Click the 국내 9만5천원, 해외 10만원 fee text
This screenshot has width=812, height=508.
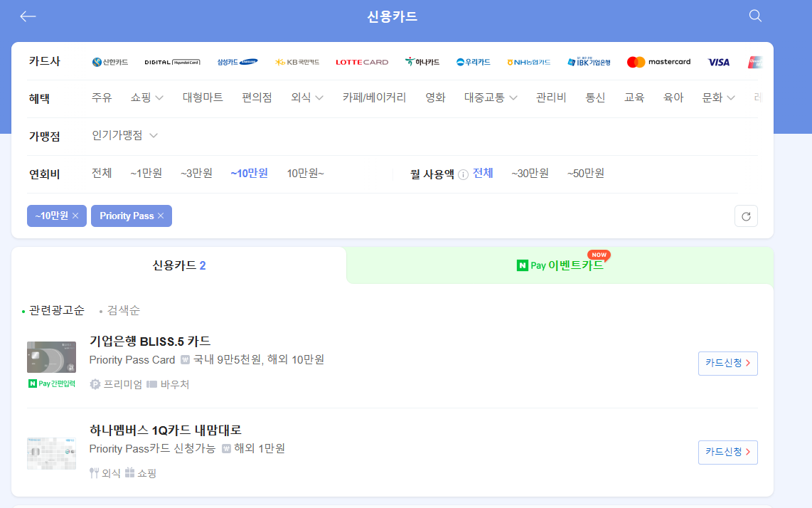point(258,360)
